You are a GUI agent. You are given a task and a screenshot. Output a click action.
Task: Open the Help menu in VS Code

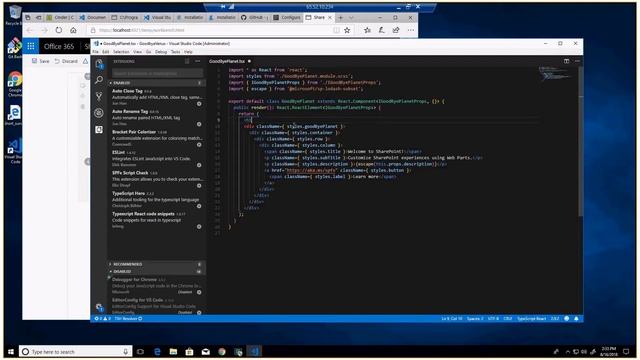(x=188, y=52)
